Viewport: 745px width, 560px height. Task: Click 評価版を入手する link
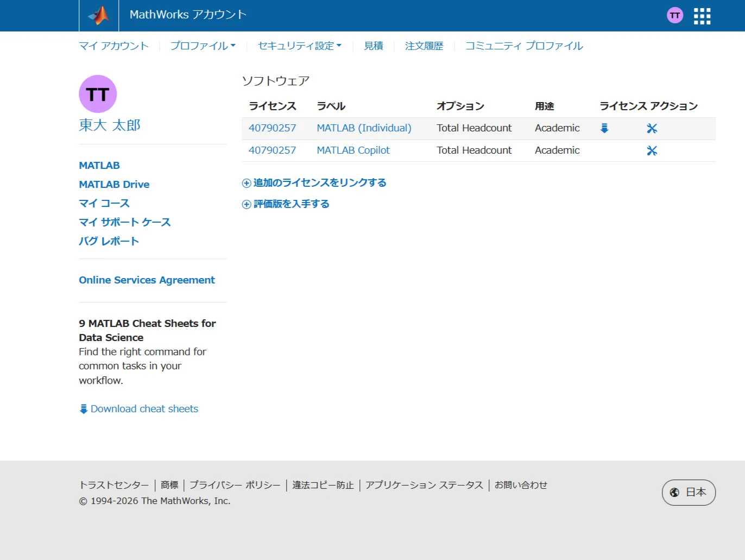click(291, 204)
